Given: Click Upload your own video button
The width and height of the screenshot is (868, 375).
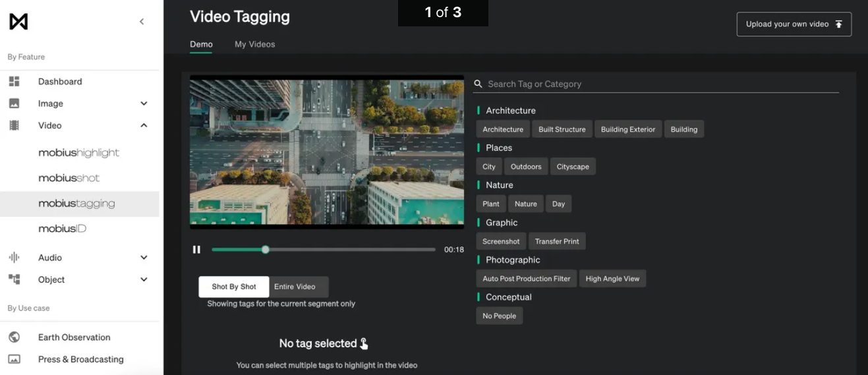Looking at the screenshot, I should click(x=794, y=24).
